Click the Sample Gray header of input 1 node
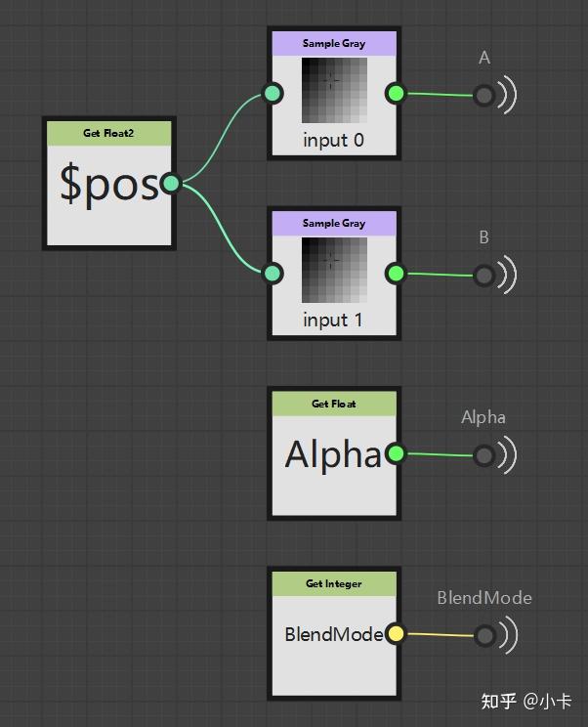 (334, 223)
